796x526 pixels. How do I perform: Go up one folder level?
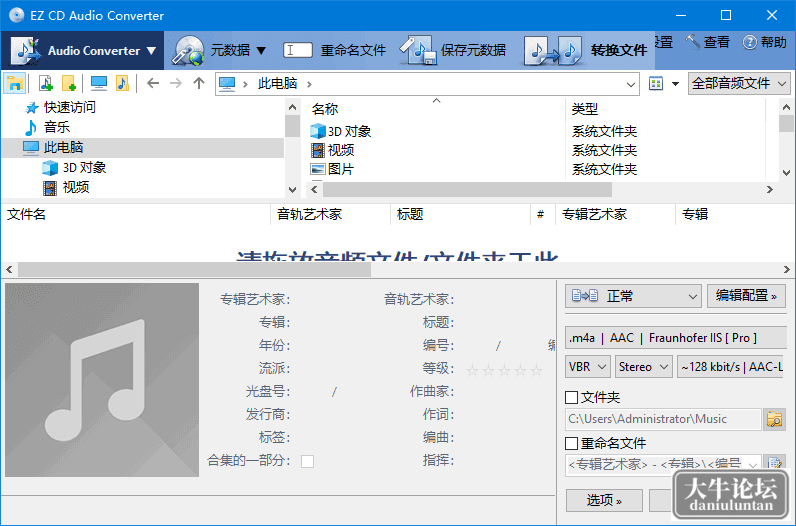click(x=199, y=83)
